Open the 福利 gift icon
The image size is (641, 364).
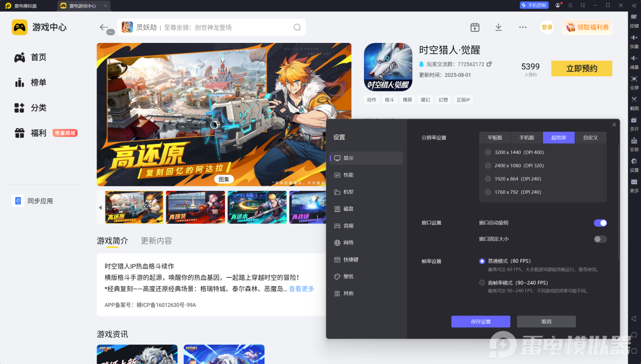[x=20, y=133]
